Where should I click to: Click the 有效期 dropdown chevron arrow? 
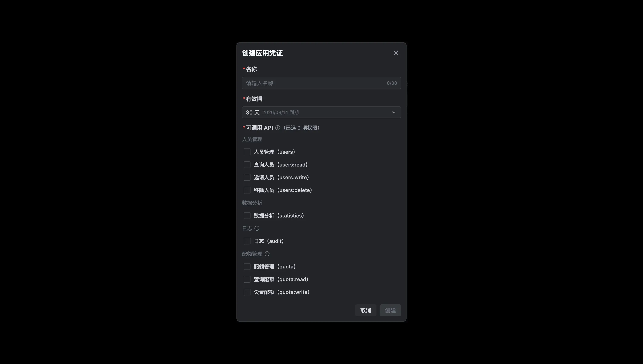(394, 112)
